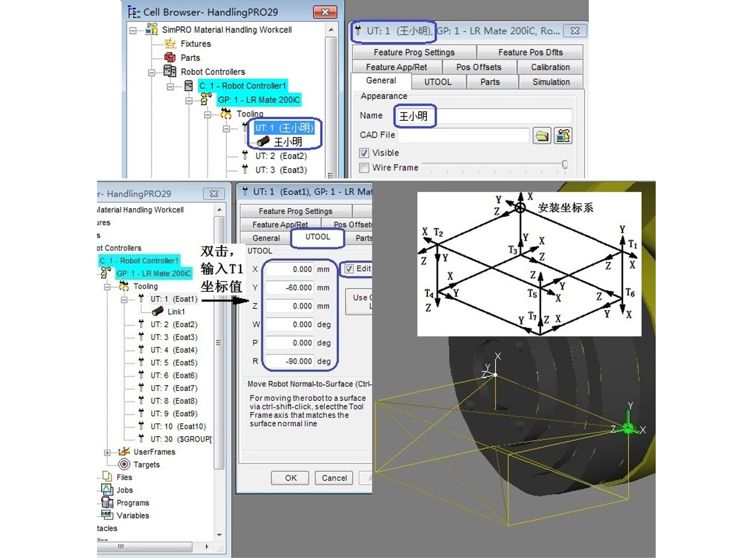Click the Tooling icon in the upper Cell Browser

coord(226,114)
